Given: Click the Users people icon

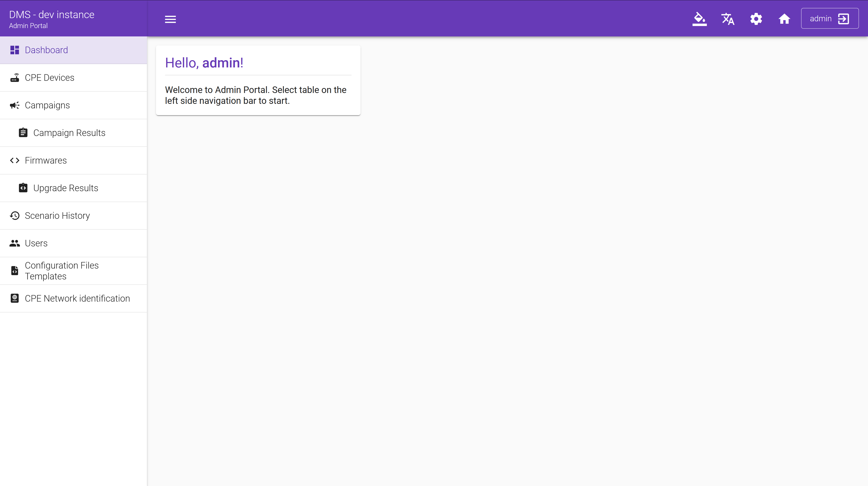Looking at the screenshot, I should point(14,243).
